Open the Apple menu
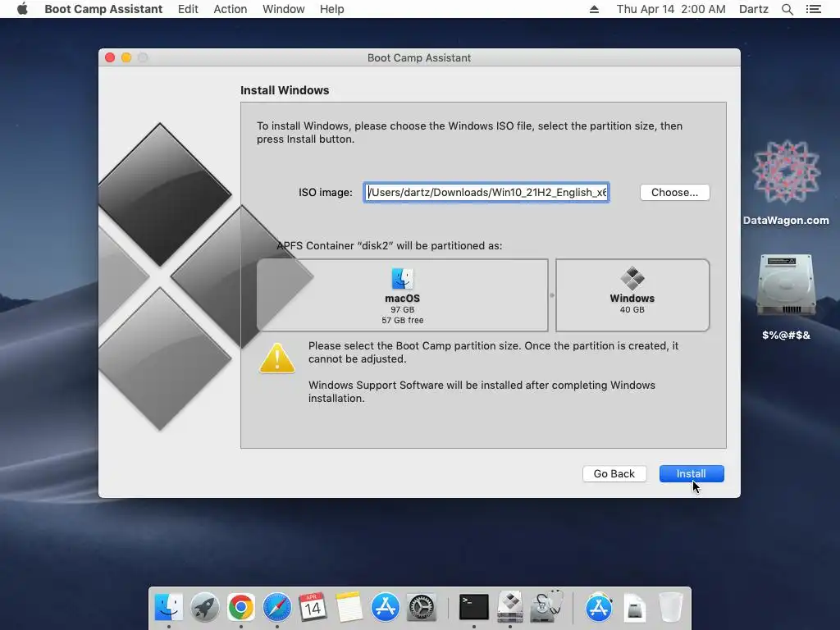 click(22, 9)
